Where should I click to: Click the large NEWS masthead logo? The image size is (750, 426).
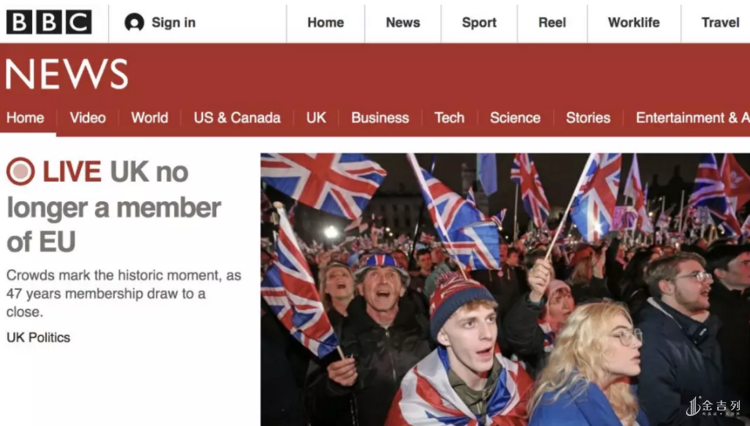pyautogui.click(x=66, y=74)
